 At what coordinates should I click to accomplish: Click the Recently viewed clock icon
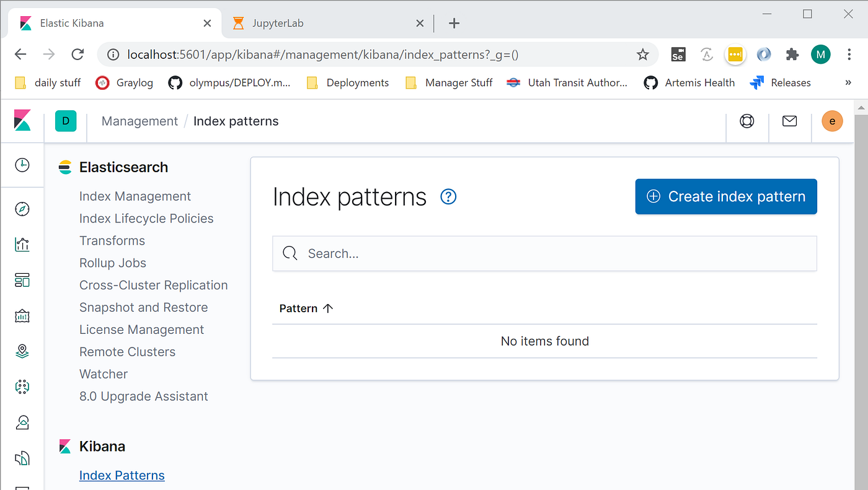[x=22, y=165]
